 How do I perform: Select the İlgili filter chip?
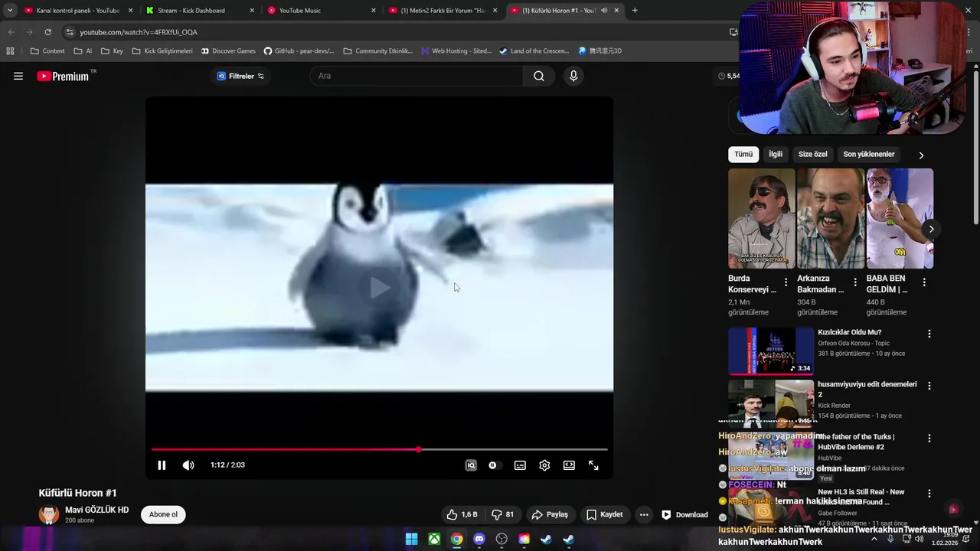[776, 154]
